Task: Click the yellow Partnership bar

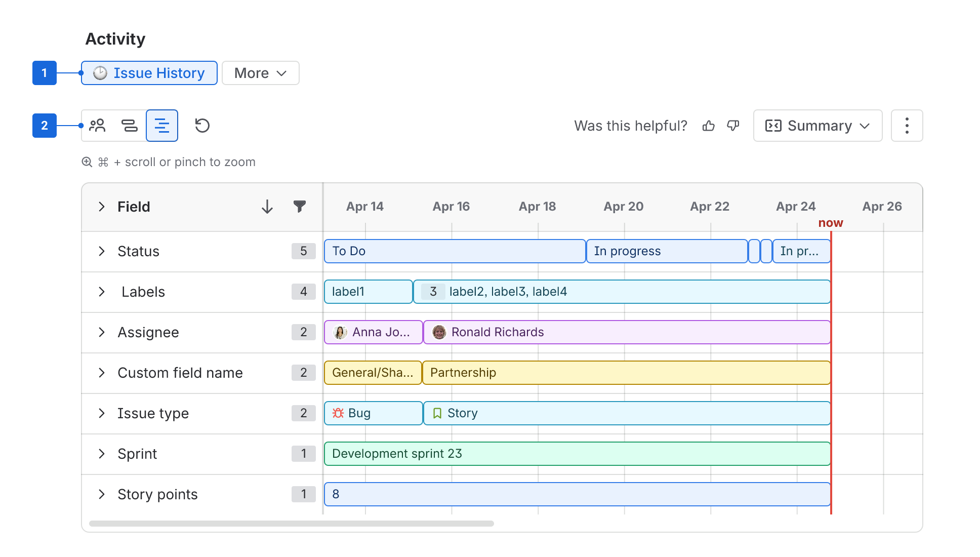Action: 626,373
